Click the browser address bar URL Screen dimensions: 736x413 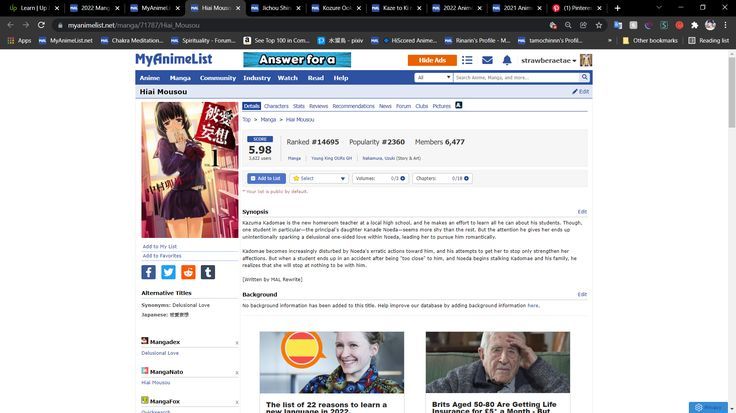134,25
